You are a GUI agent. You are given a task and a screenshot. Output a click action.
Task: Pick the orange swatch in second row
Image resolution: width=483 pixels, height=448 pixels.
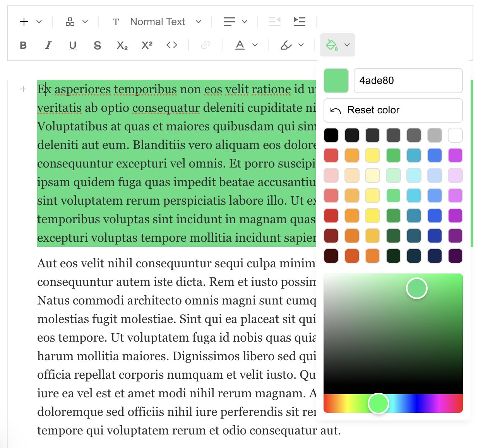[352, 155]
